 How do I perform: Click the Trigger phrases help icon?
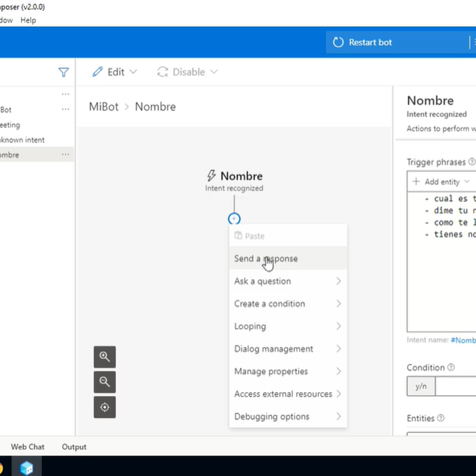coord(472,162)
